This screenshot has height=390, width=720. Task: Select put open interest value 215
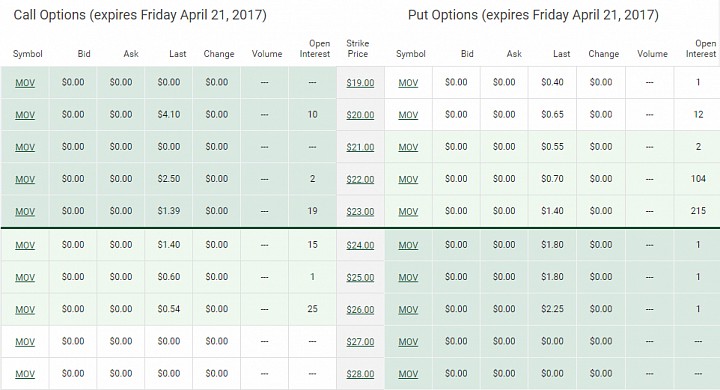coord(698,211)
